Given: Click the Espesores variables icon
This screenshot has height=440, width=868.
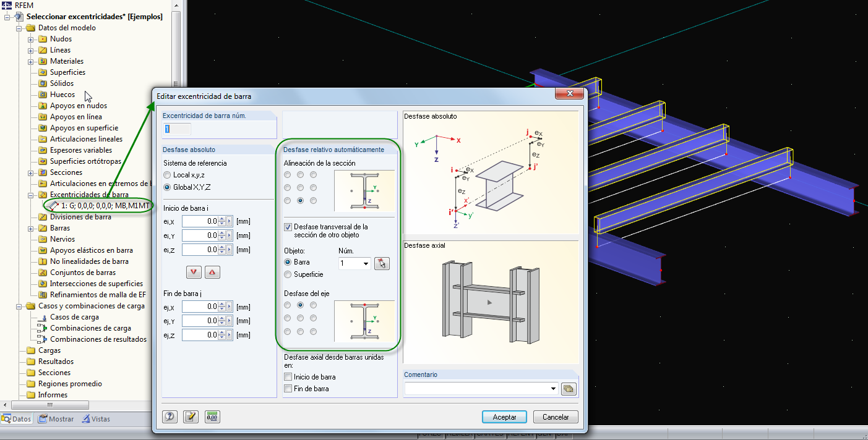Looking at the screenshot, I should [x=43, y=150].
